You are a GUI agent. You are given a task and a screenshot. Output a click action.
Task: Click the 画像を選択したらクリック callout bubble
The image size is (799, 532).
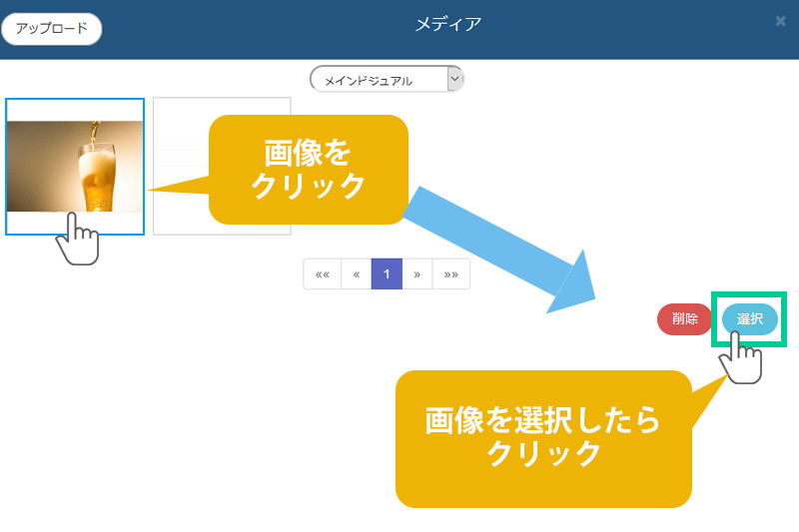pyautogui.click(x=543, y=437)
